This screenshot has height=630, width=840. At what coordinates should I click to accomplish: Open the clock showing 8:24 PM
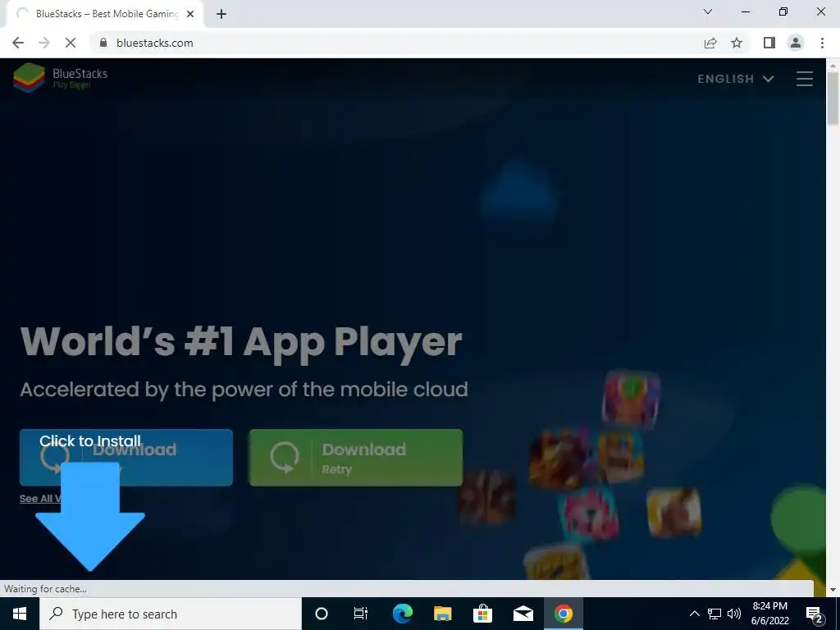[769, 614]
